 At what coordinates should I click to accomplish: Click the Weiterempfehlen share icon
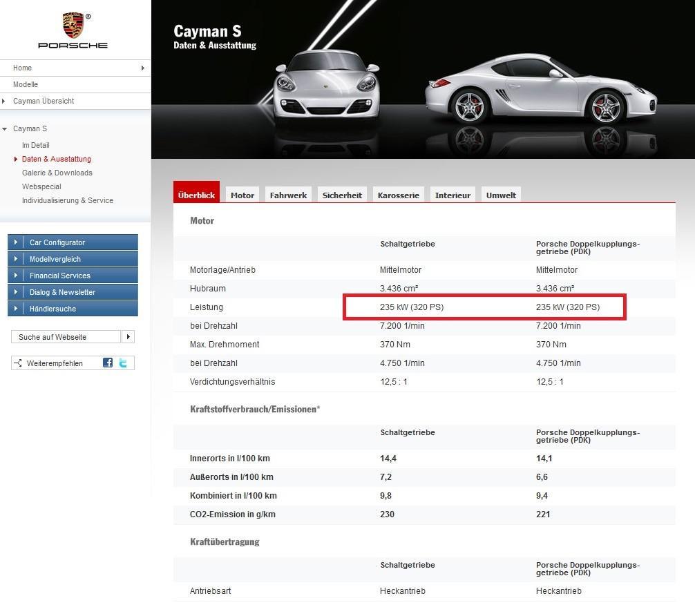pyautogui.click(x=18, y=363)
